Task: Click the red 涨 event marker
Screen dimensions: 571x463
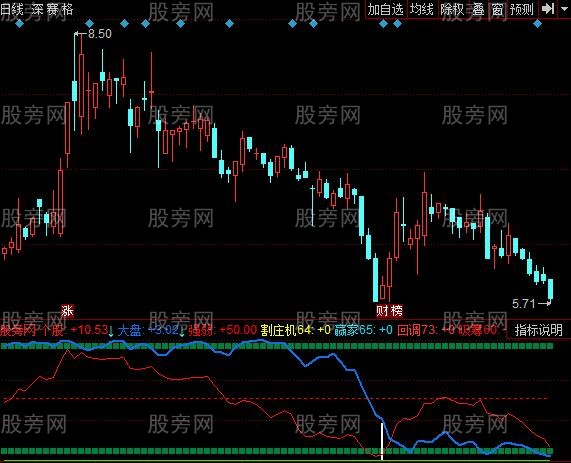Action: 67,311
